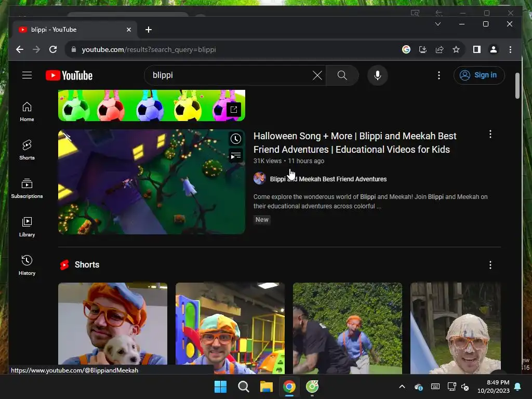Add Halloween Song video to queue
The image size is (532, 399).
pyautogui.click(x=236, y=156)
